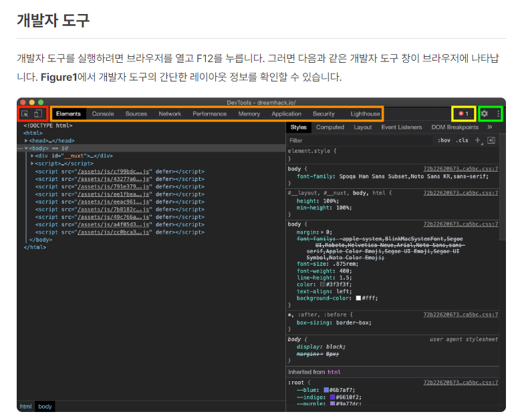Toggle the .cls class editor button
518x420 pixels.
click(462, 140)
